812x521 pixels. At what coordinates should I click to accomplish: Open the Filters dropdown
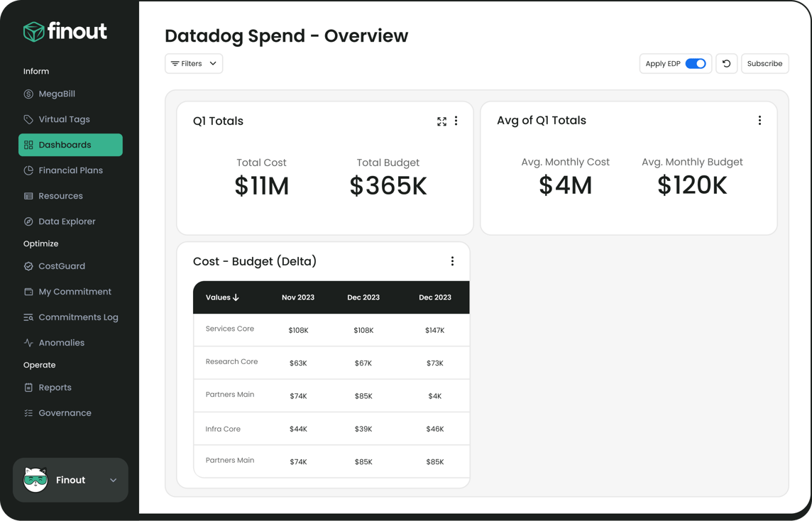click(194, 64)
